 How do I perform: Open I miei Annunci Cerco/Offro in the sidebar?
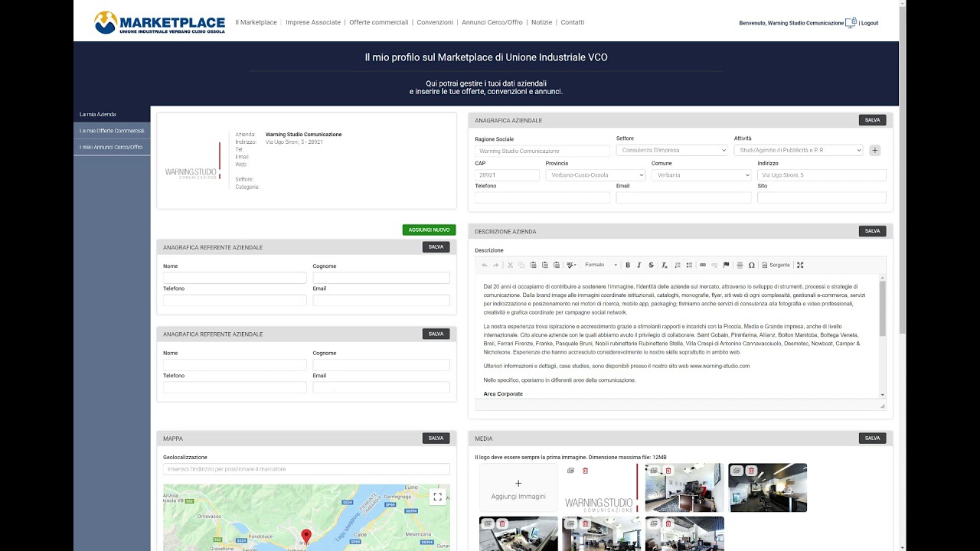click(x=112, y=147)
